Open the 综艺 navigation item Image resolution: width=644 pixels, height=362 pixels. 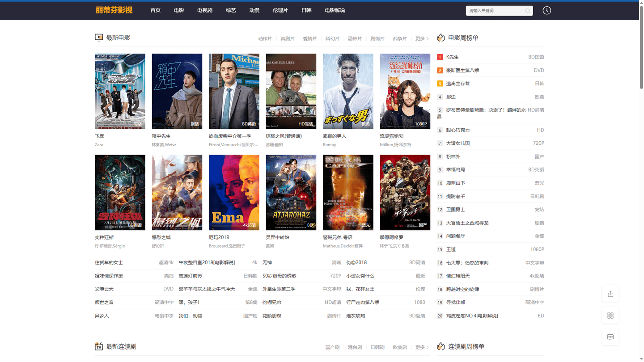231,10
